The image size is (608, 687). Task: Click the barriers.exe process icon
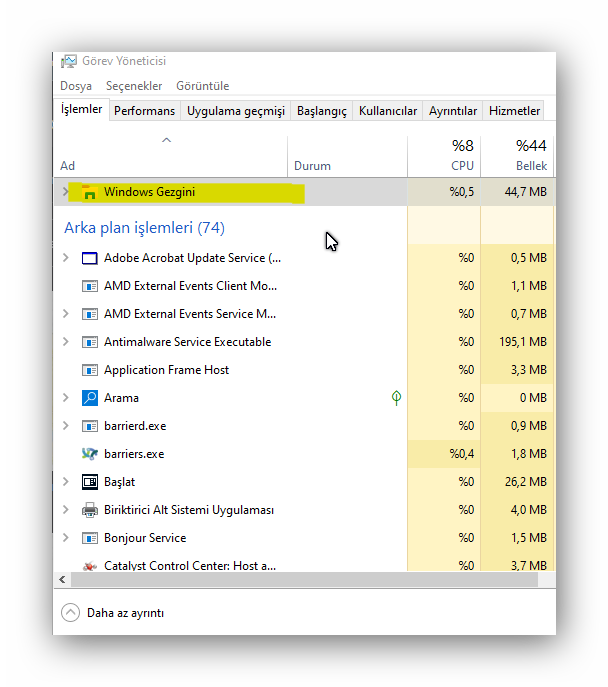89,454
